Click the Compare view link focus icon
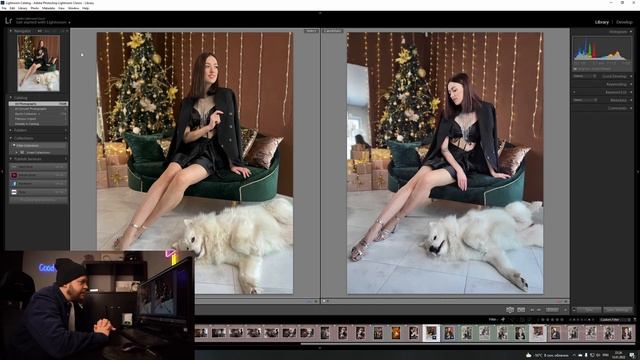The image size is (640, 360). (x=510, y=310)
